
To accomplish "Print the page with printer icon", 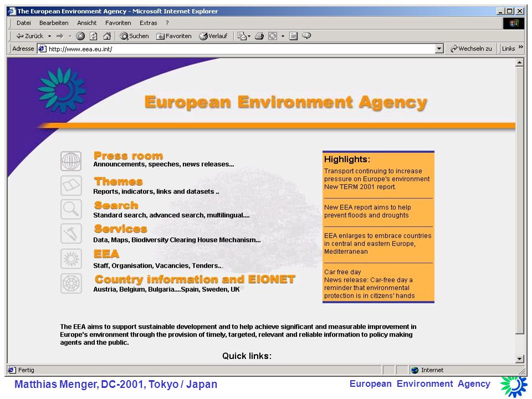I will pos(259,36).
